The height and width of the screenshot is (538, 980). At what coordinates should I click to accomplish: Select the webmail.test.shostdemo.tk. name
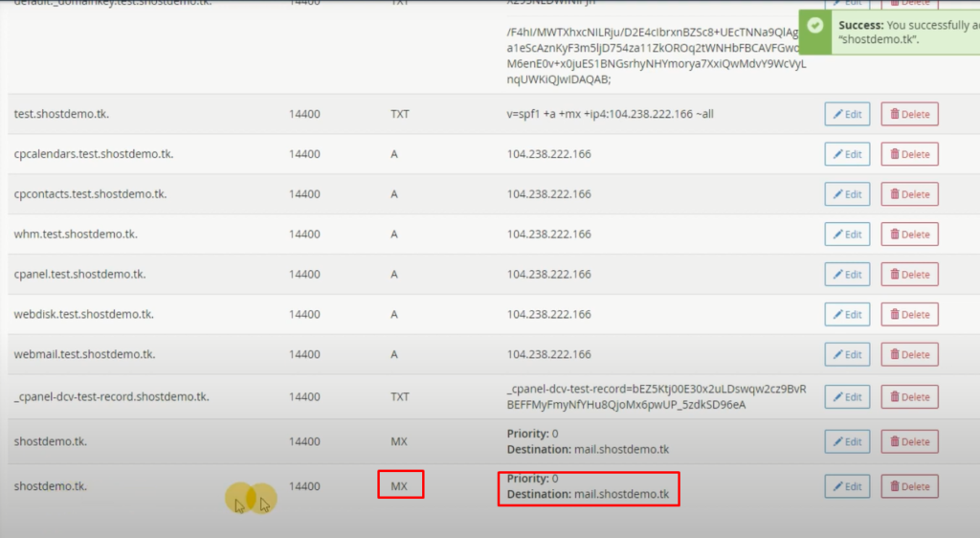(x=84, y=353)
